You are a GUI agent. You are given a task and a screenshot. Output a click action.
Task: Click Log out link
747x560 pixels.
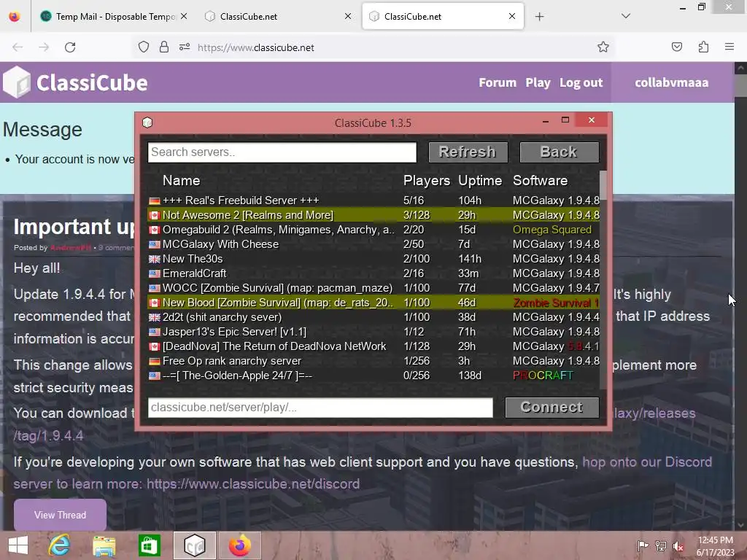(581, 82)
